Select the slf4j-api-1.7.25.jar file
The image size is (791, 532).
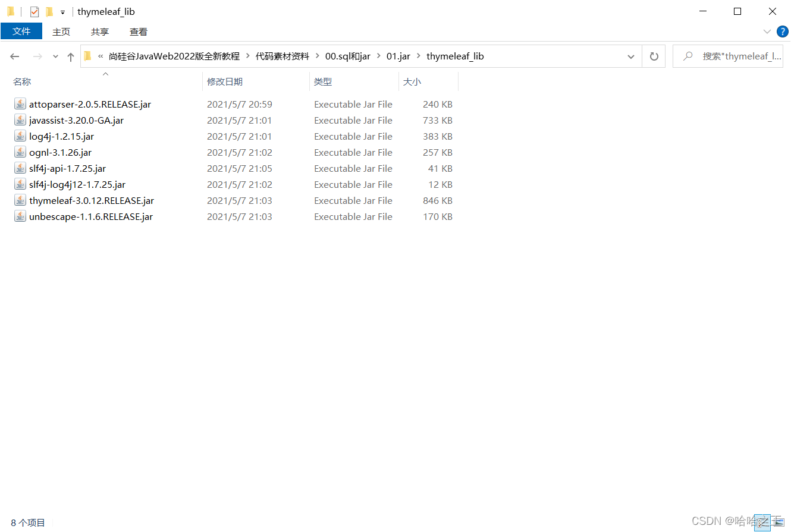coord(67,168)
